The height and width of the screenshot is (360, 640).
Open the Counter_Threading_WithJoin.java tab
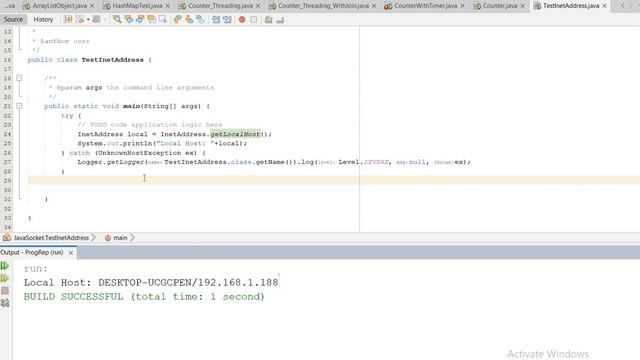[324, 6]
